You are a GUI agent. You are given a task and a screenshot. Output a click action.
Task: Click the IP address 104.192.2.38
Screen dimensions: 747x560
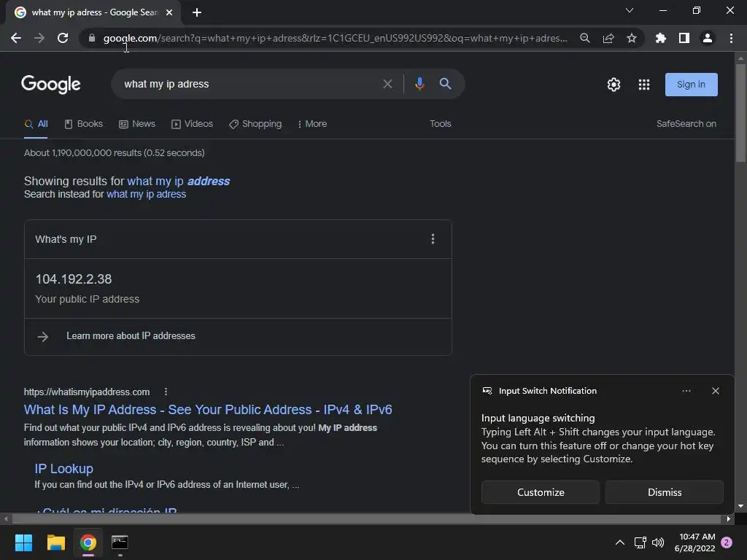74,279
